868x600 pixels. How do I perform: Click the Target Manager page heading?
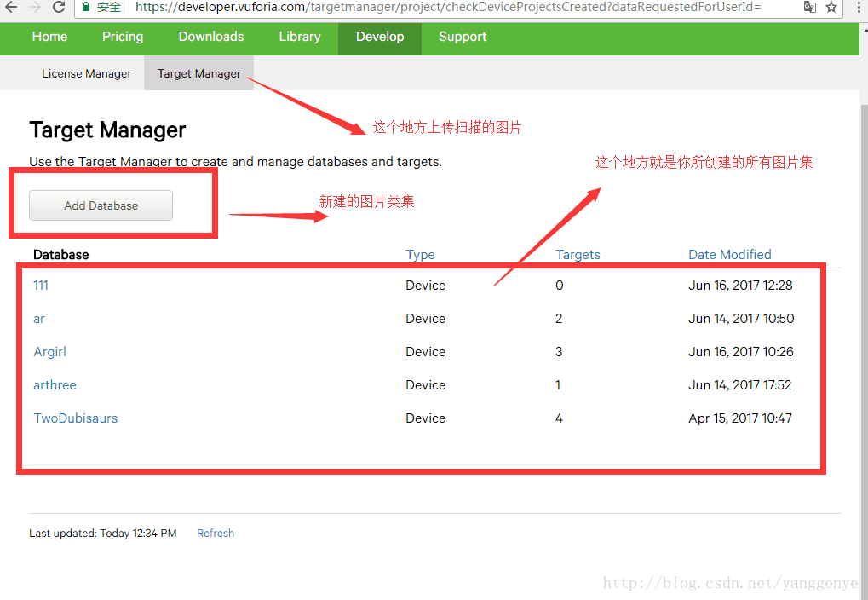107,130
